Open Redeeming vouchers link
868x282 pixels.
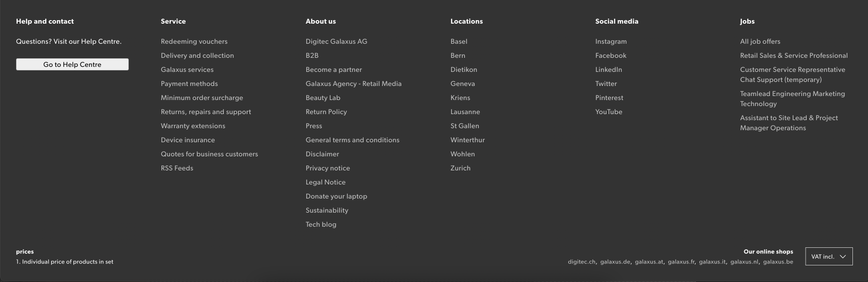[194, 41]
